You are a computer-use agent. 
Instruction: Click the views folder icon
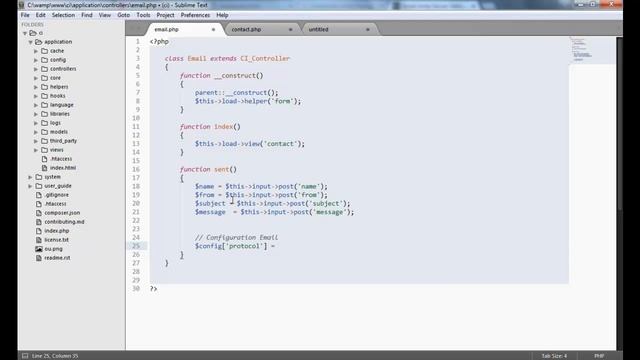point(44,150)
